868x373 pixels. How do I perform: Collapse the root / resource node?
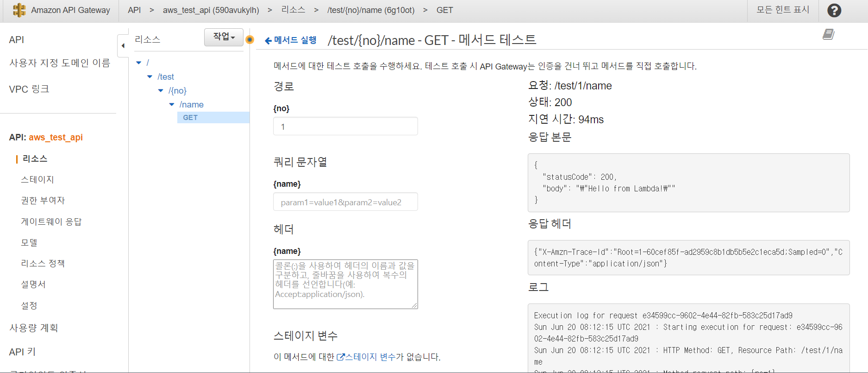point(138,63)
